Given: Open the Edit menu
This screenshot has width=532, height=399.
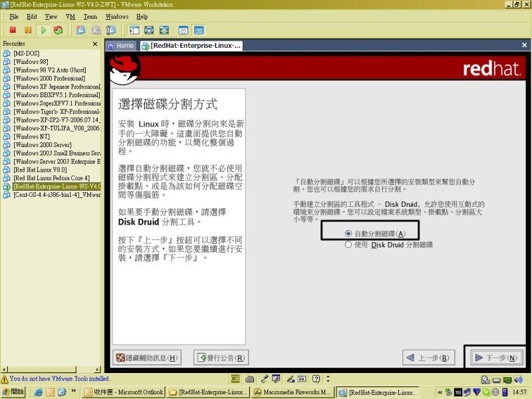Looking at the screenshot, I should (32, 17).
